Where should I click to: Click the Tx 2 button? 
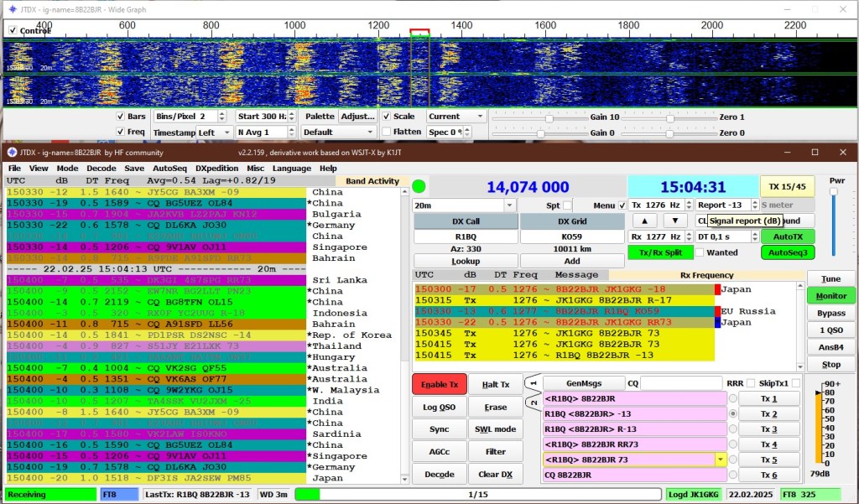tap(768, 414)
